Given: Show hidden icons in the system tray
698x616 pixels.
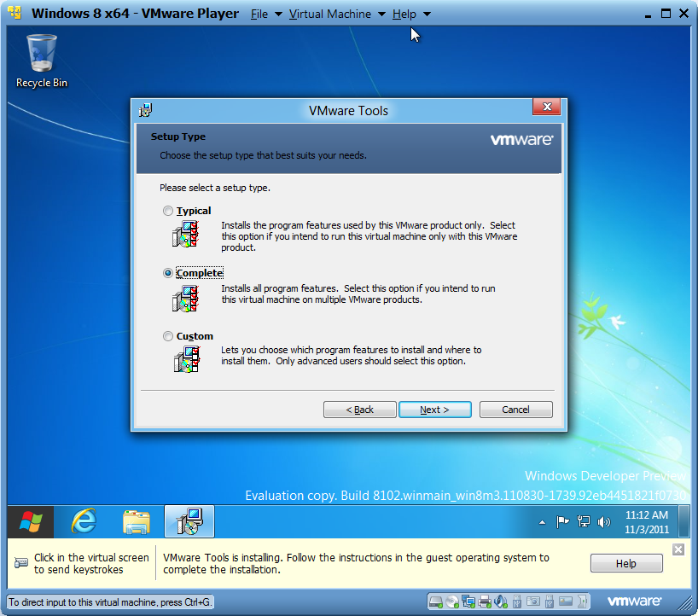Looking at the screenshot, I should pos(542,521).
